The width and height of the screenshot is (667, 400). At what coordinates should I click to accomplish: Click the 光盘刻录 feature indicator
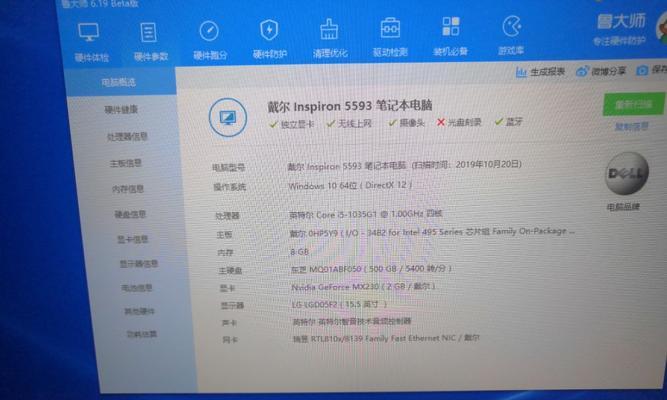pos(459,122)
